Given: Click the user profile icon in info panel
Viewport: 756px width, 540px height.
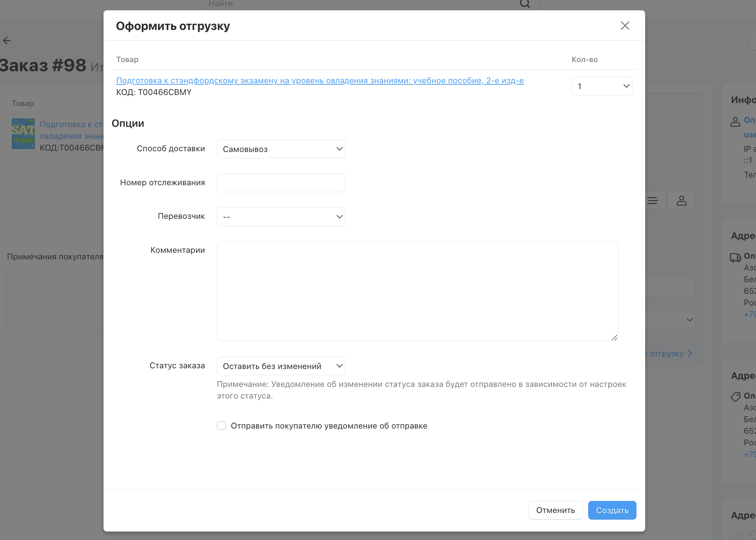Looking at the screenshot, I should 735,122.
